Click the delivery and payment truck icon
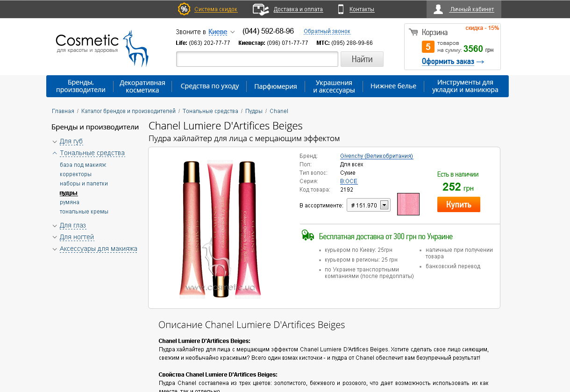570x392 pixels. (261, 9)
